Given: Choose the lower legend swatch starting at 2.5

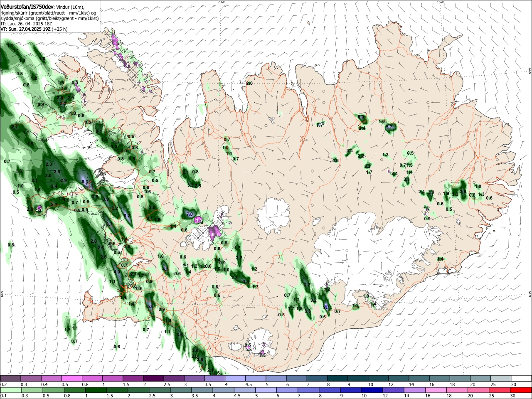Looking at the screenshot, I should coord(160,390).
